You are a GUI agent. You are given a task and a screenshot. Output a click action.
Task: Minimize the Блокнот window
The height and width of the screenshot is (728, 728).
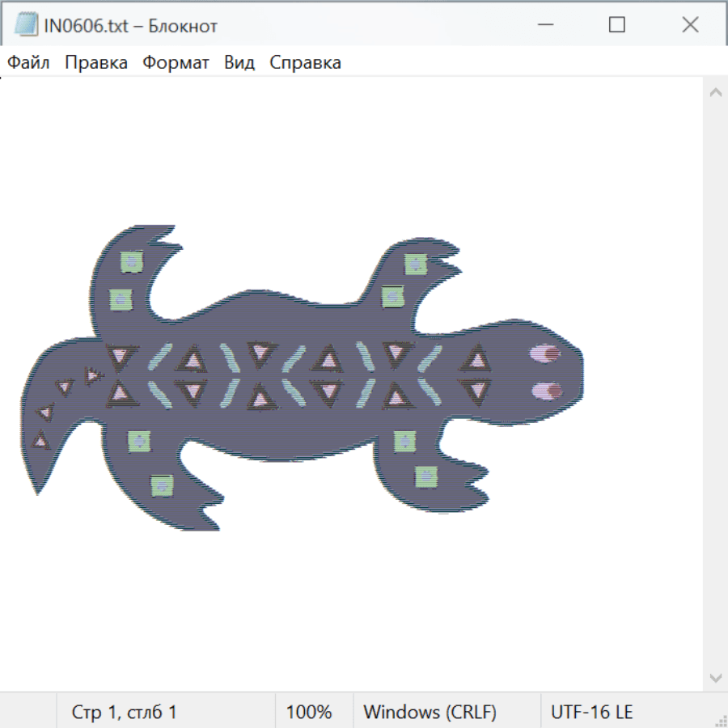(544, 25)
